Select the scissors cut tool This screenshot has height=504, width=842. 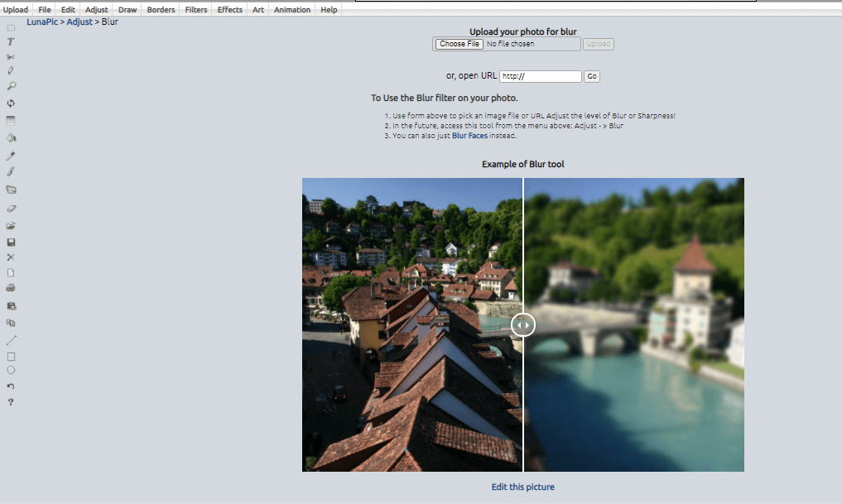[x=11, y=56]
